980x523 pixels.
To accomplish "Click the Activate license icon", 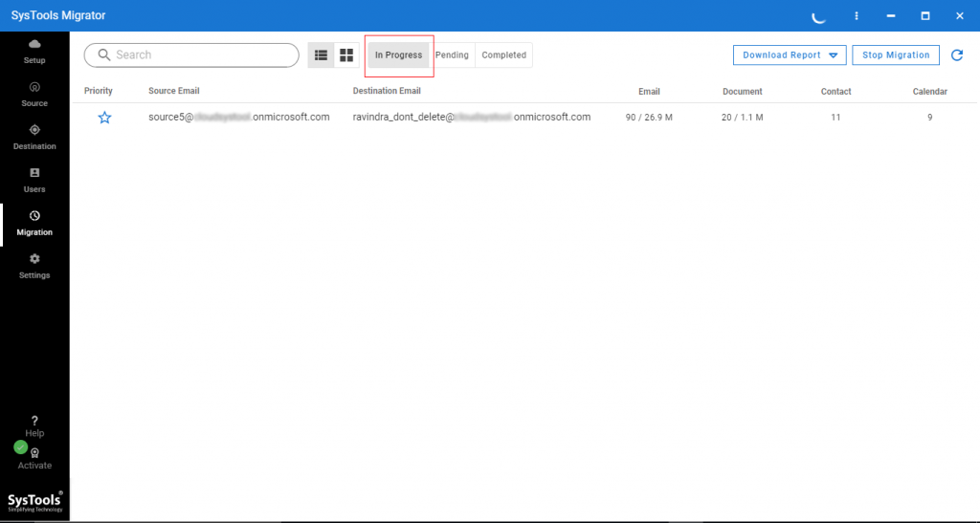I will click(34, 454).
